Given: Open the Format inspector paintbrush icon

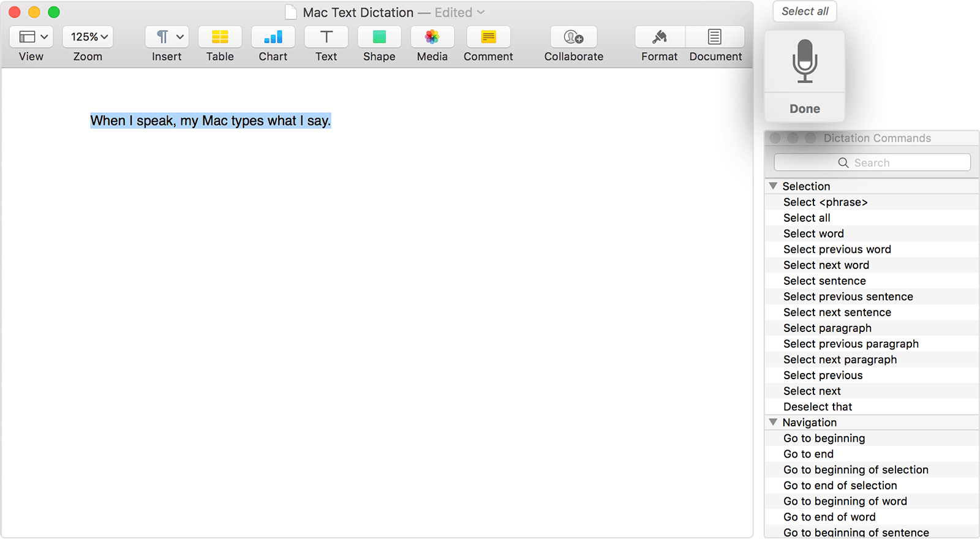Looking at the screenshot, I should (x=660, y=37).
